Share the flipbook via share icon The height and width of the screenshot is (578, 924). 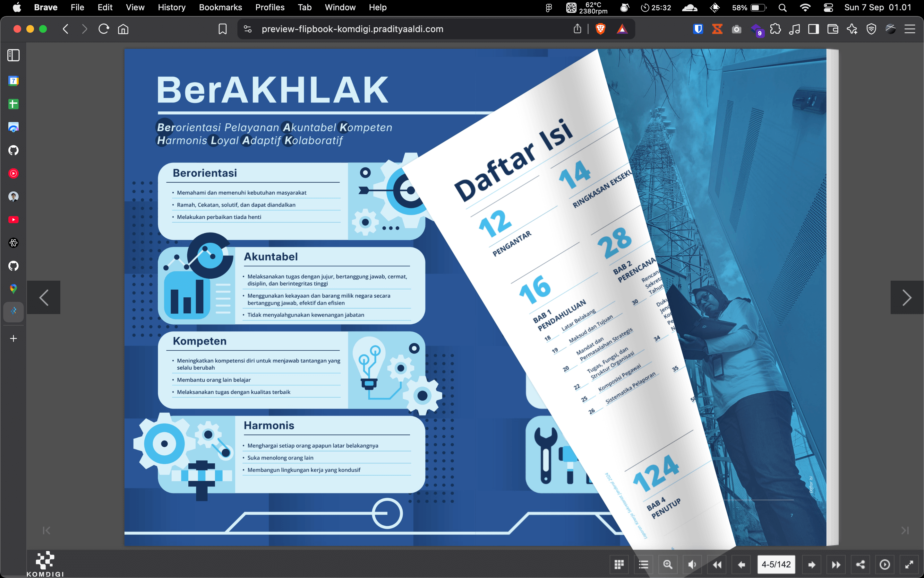coord(860,564)
